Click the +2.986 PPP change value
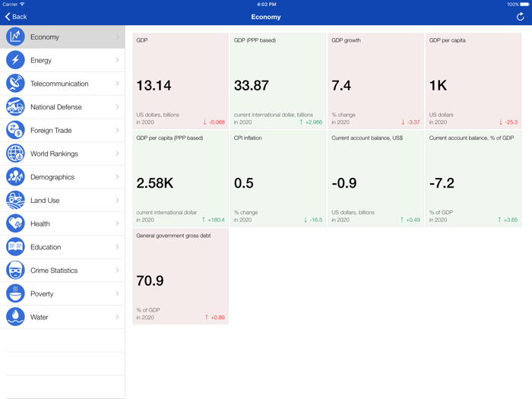 (314, 122)
